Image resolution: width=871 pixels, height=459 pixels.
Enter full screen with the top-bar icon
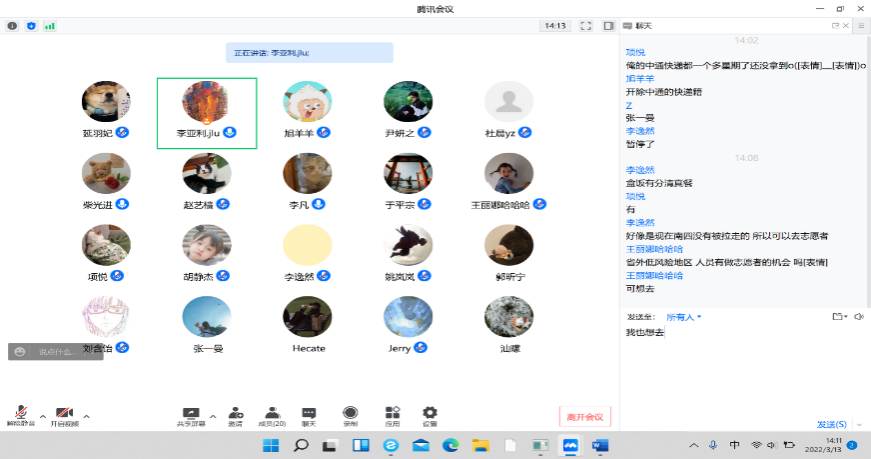(x=585, y=25)
